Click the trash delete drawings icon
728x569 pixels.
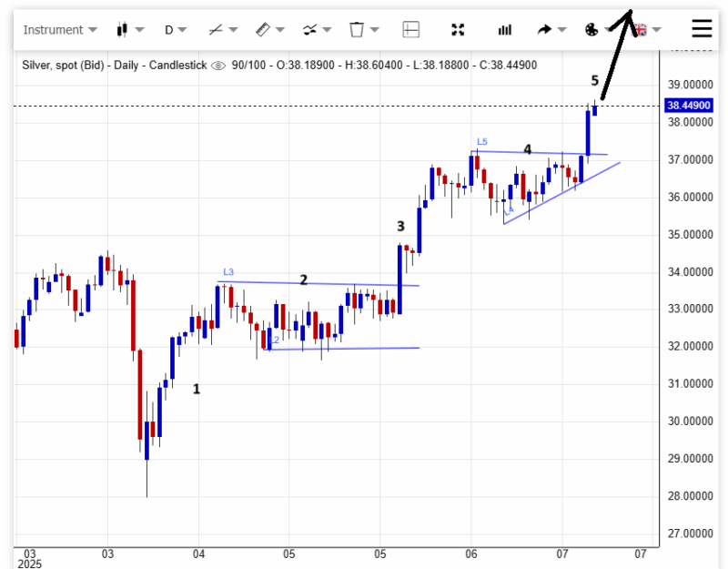[x=362, y=29]
